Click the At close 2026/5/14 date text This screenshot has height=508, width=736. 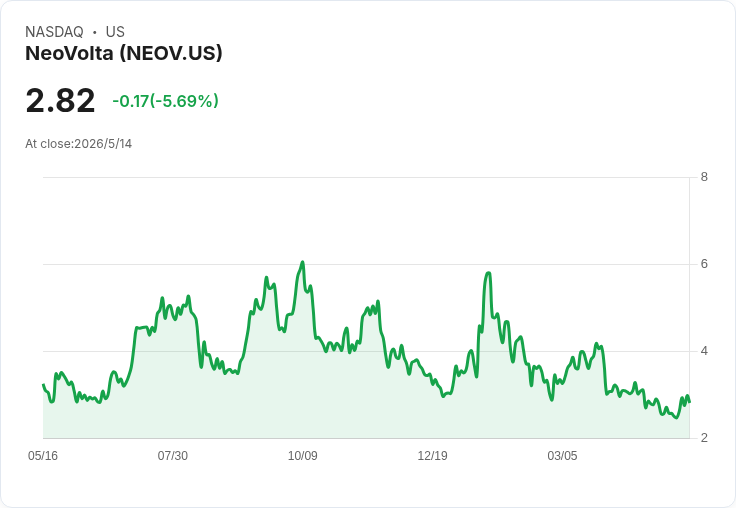(78, 144)
